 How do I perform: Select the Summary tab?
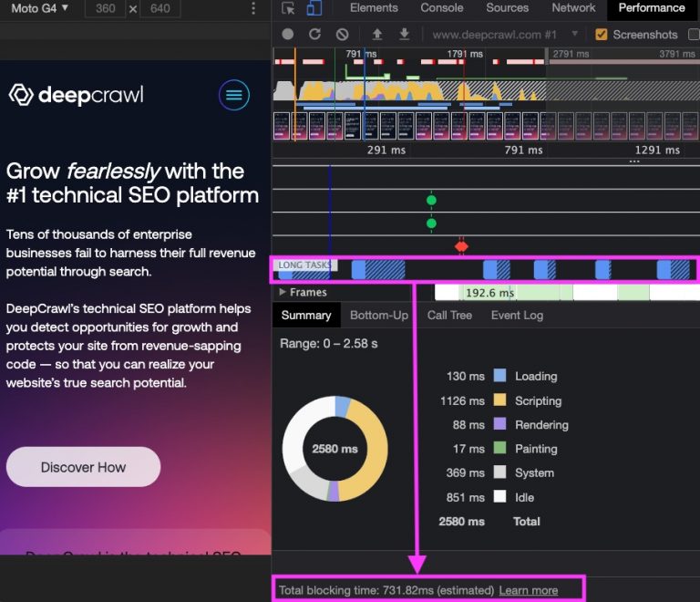click(306, 316)
